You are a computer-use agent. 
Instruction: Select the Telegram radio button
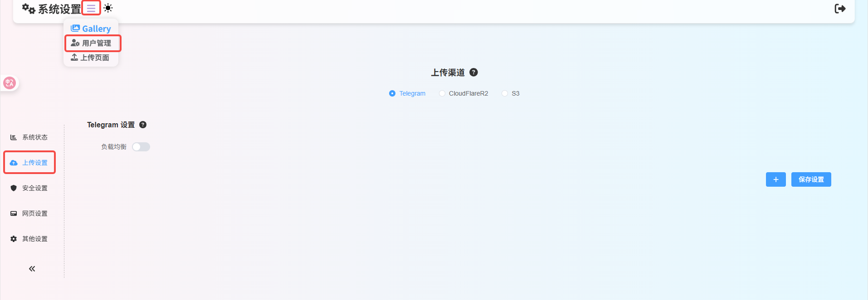[x=392, y=93]
